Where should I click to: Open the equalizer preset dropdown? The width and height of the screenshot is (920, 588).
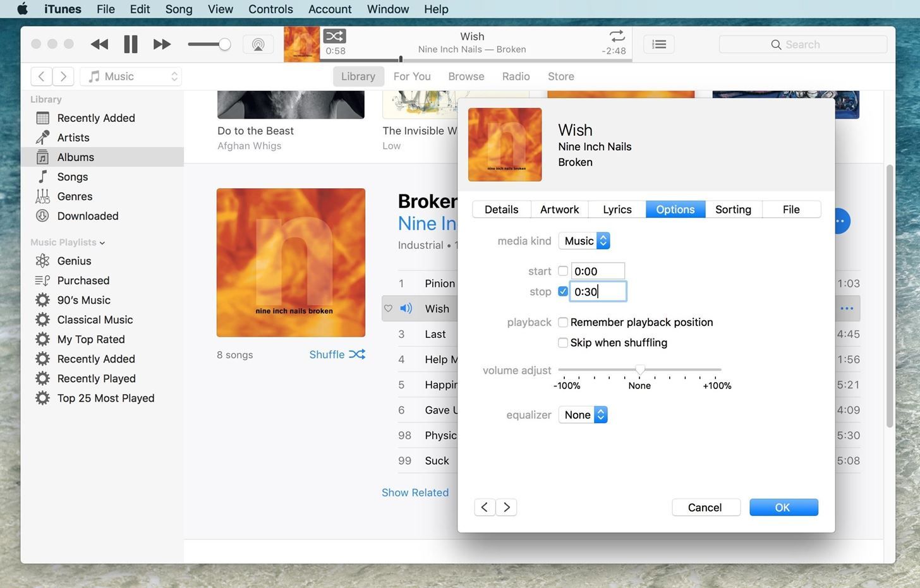tap(583, 415)
